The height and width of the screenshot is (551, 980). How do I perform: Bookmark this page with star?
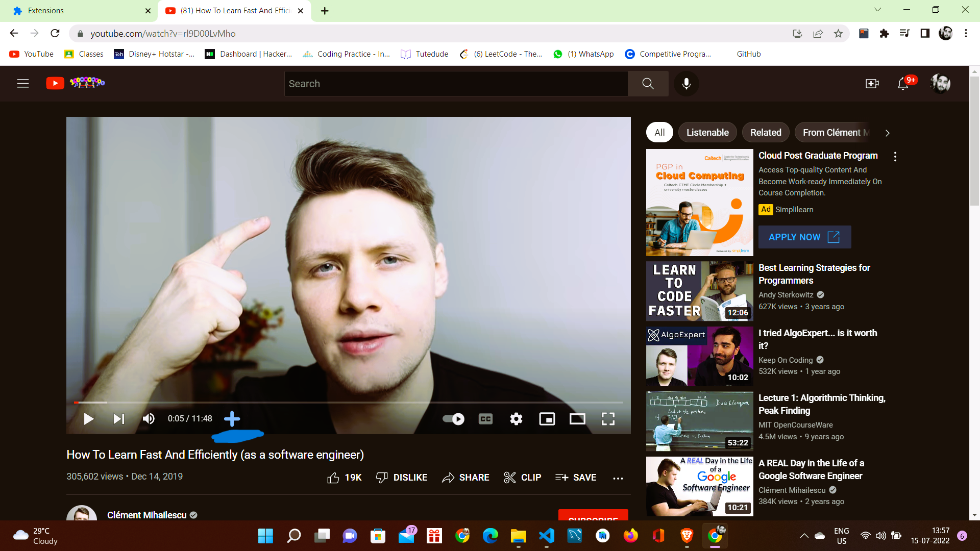[838, 34]
